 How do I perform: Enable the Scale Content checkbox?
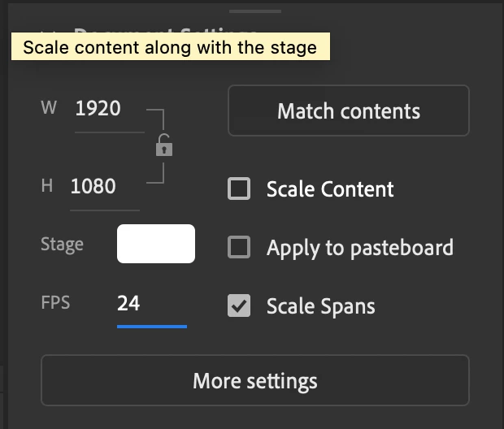point(239,189)
